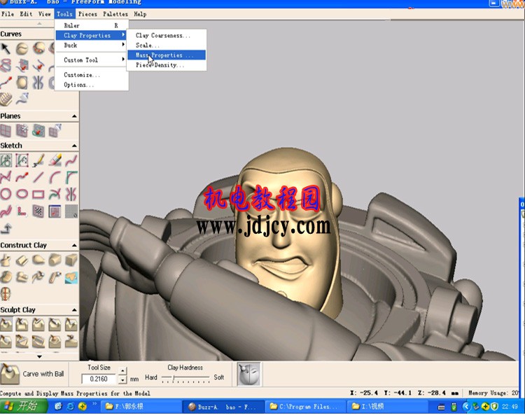Choose the eraser tool in the Sketch palette
Viewport: 525px width, 420px height.
55,160
